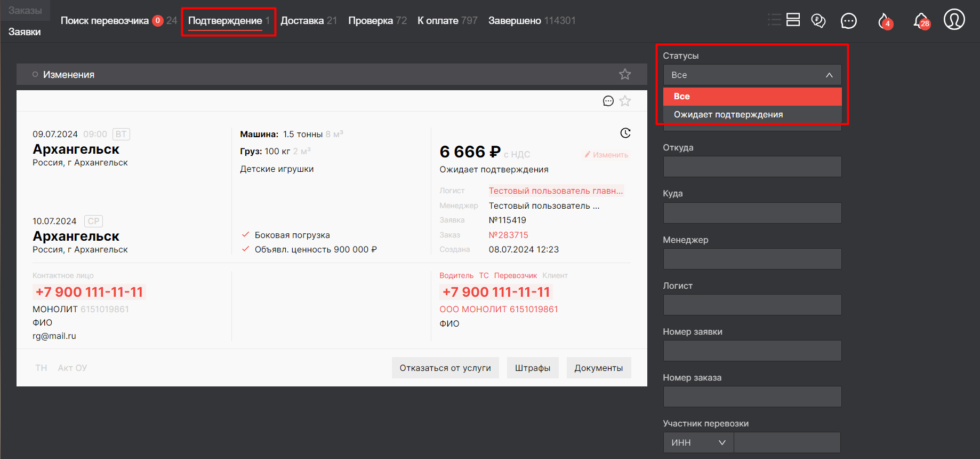The width and height of the screenshot is (980, 459).
Task: Star the Изменения section header
Action: [625, 74]
